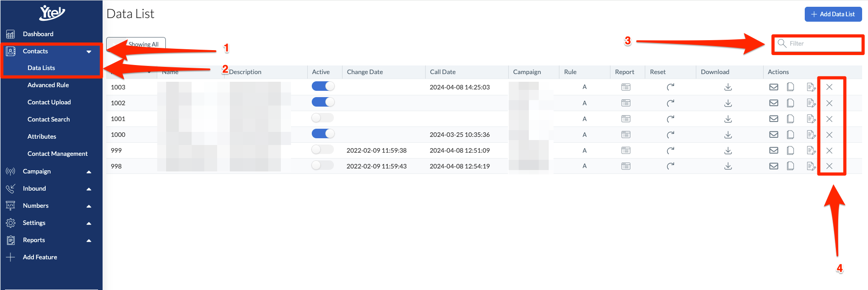Open the Showing All dropdown
The image size is (868, 290).
pyautogui.click(x=136, y=44)
